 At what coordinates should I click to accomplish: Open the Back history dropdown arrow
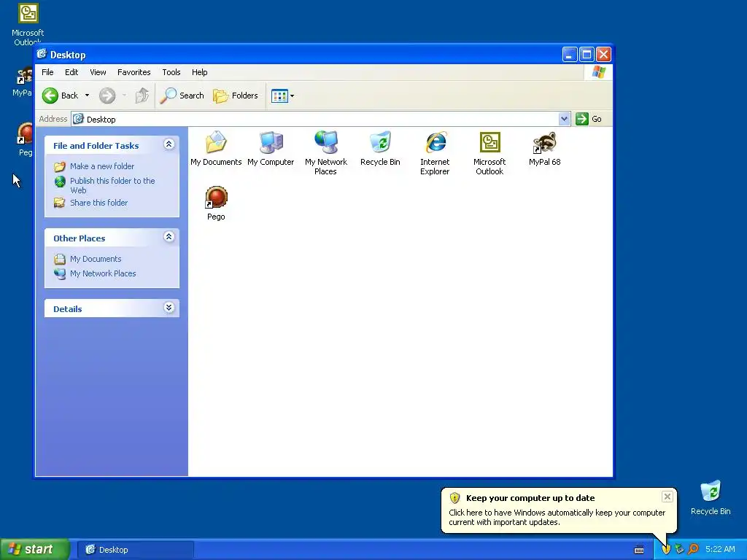(x=88, y=96)
